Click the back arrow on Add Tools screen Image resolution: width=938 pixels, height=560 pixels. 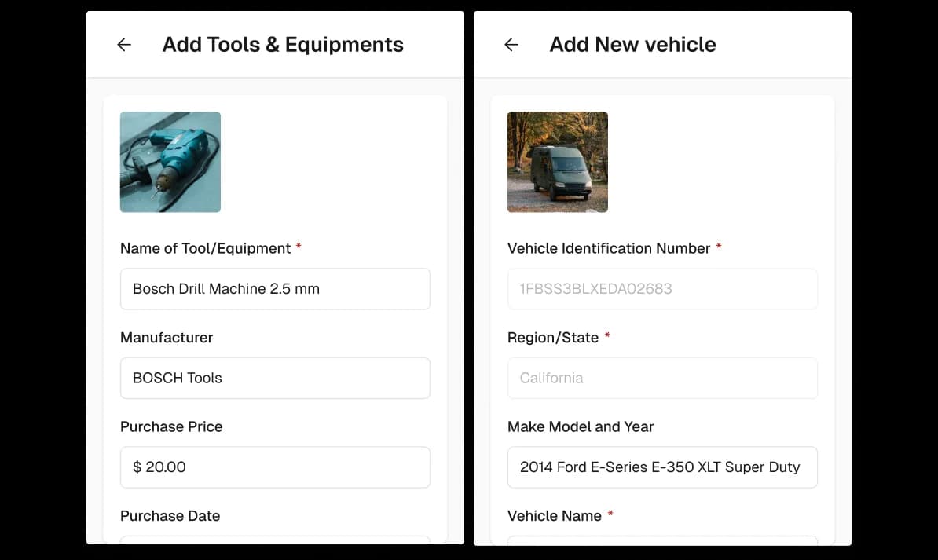tap(123, 45)
